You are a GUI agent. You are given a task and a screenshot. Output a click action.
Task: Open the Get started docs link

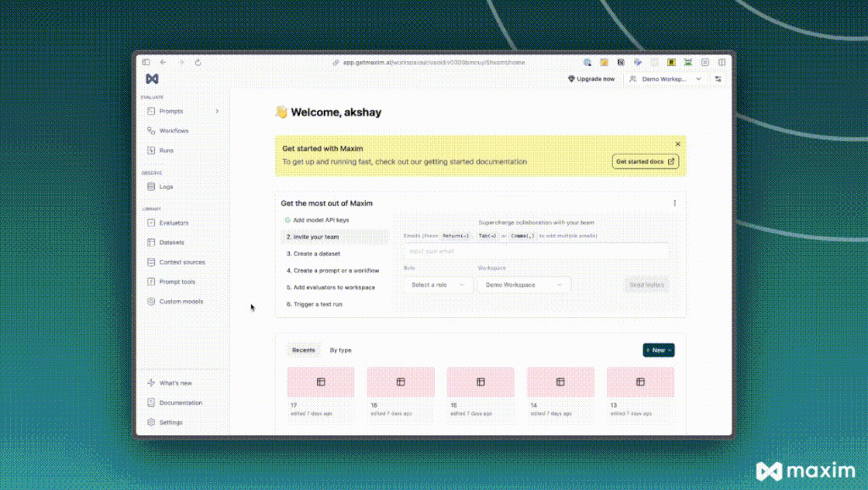(x=645, y=162)
